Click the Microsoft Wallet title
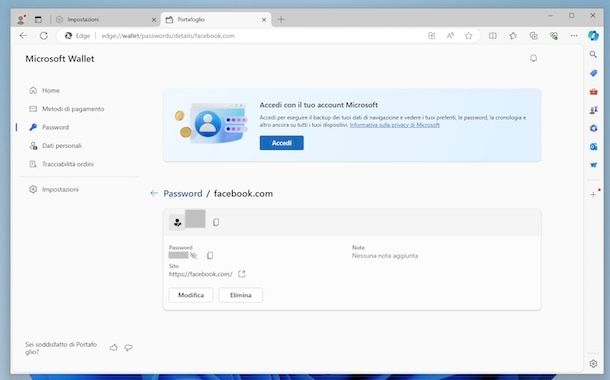Viewport: 610px width, 380px height. [60, 59]
